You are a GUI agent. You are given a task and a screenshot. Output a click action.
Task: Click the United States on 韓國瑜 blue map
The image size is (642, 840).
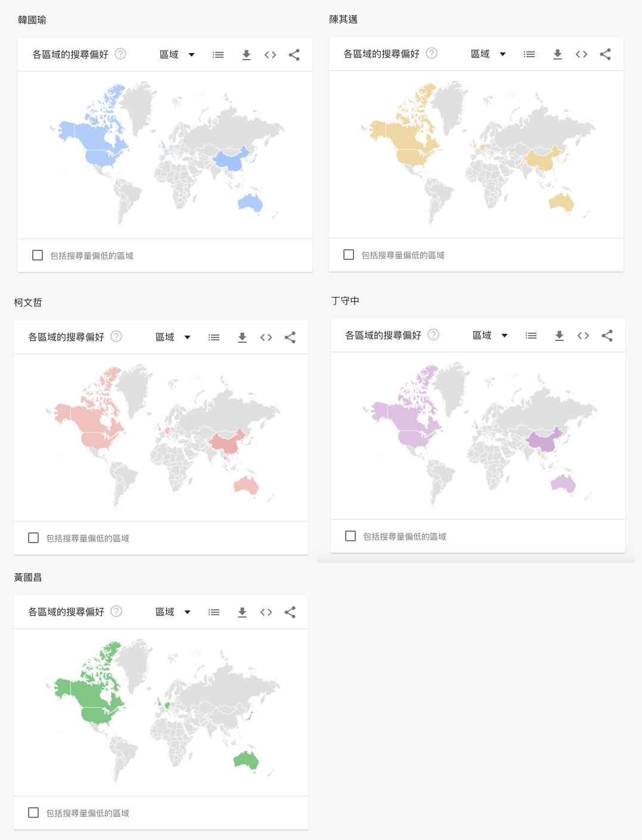103,157
